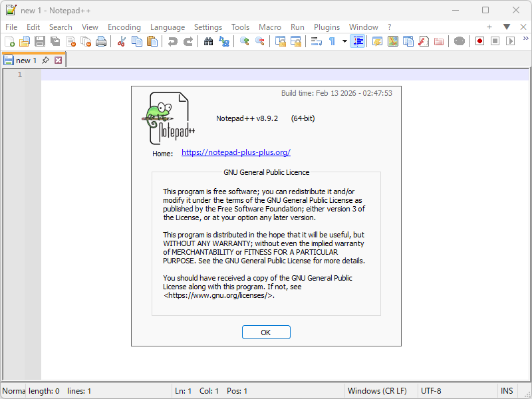Select the new 1 document tab
This screenshot has width=532, height=399.
point(27,59)
